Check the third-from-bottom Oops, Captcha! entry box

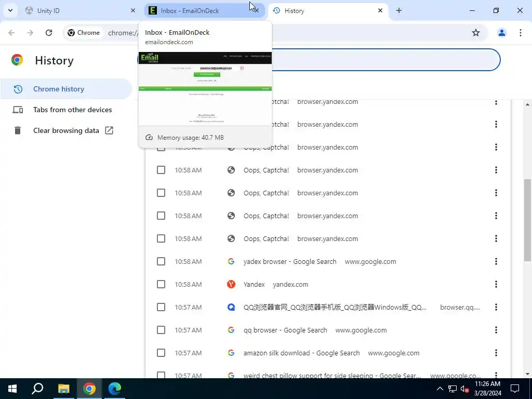coord(161,193)
